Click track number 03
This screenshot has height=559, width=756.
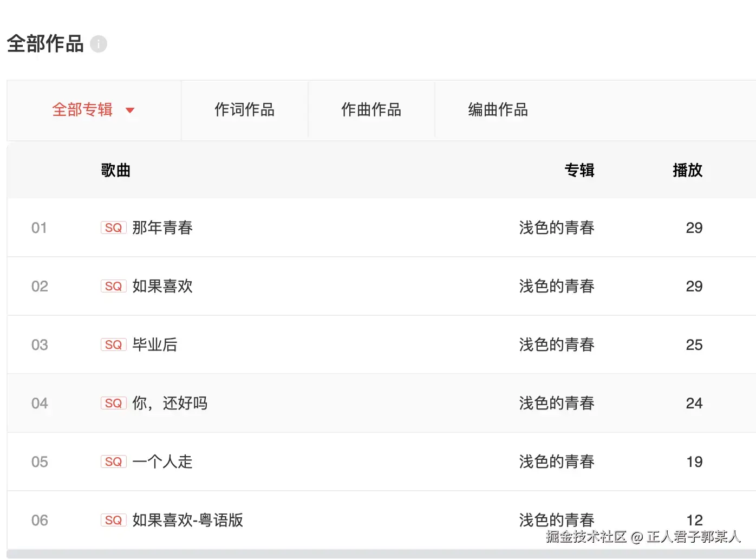[40, 344]
